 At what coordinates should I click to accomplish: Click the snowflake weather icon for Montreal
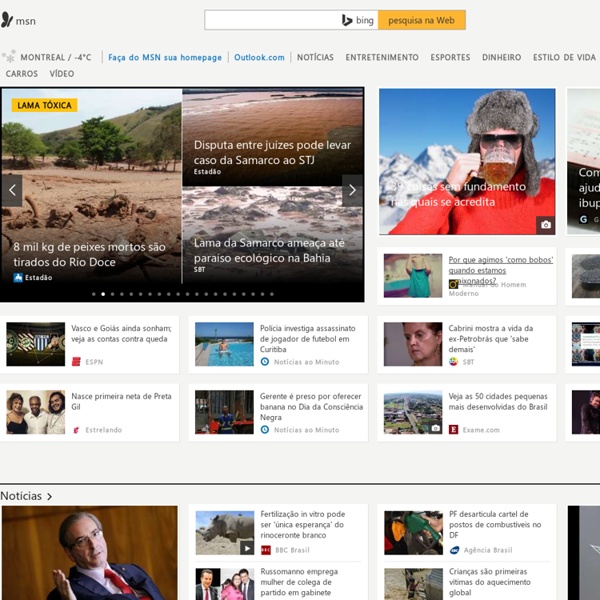click(x=9, y=58)
